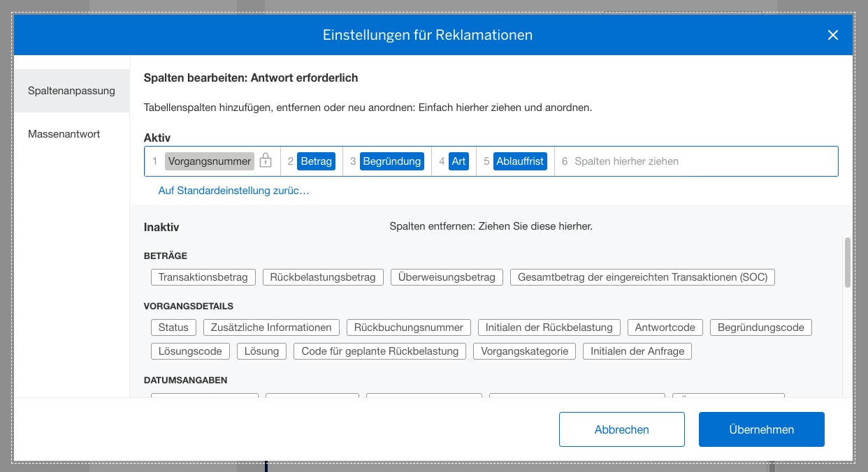Image resolution: width=868 pixels, height=472 pixels.
Task: Select the Gesamtbetrag der eingereichten Transaktionen chip
Action: [642, 276]
